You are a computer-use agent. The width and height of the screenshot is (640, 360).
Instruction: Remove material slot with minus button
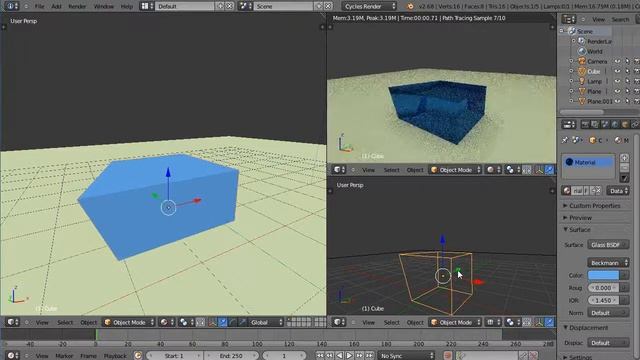pos(624,167)
